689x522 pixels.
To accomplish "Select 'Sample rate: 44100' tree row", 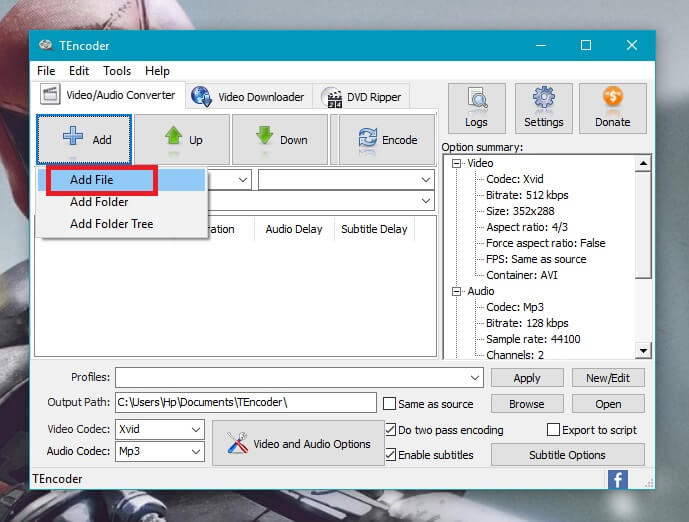I will 533,339.
